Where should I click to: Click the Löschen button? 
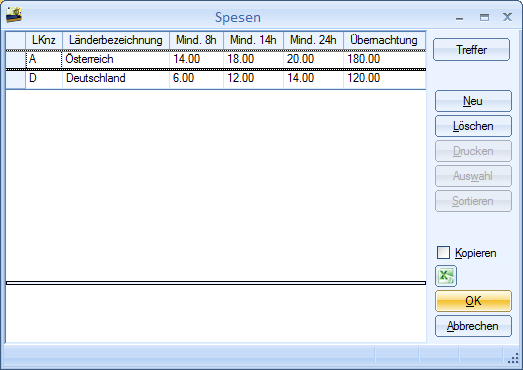(473, 126)
